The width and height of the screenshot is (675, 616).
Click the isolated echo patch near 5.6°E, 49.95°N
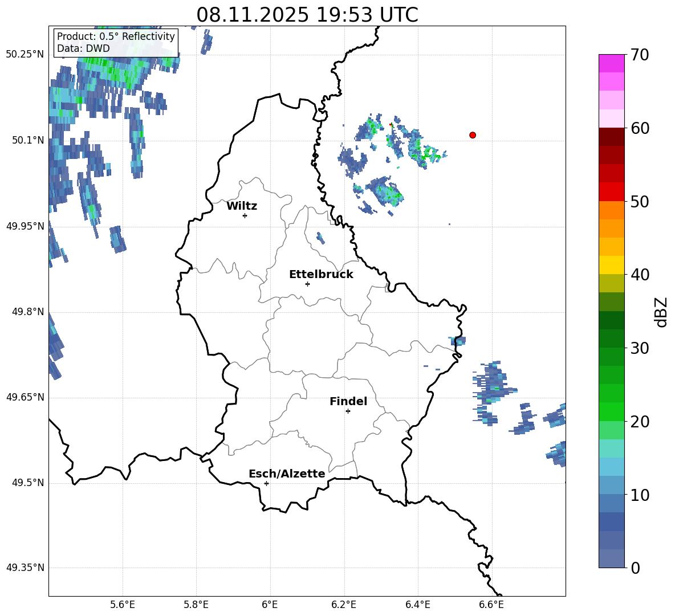[118, 239]
